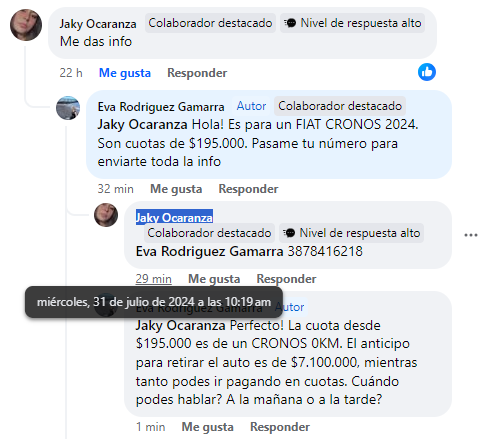The width and height of the screenshot is (490, 439).
Task: Click Jaky Ocaranza's top comment avatar
Action: 26,25
